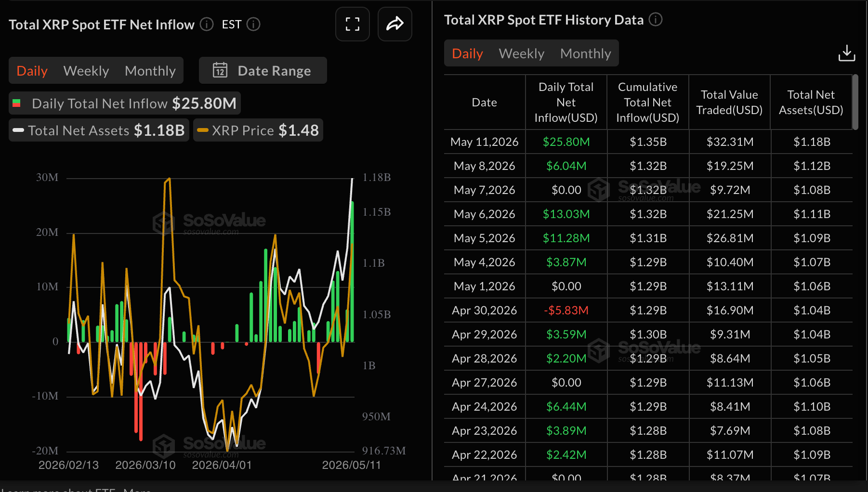Click the $13.03M inflow value
Viewport: 868px width, 492px height.
566,214
